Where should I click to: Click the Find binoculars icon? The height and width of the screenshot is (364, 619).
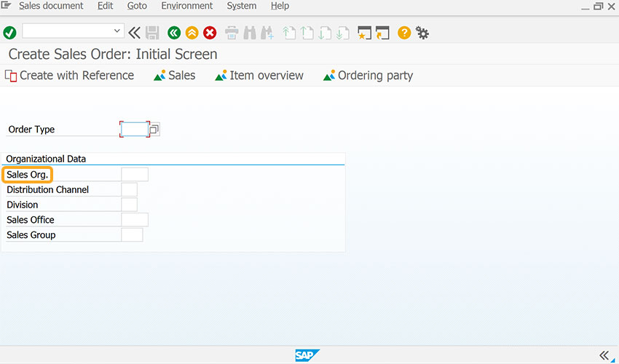250,33
